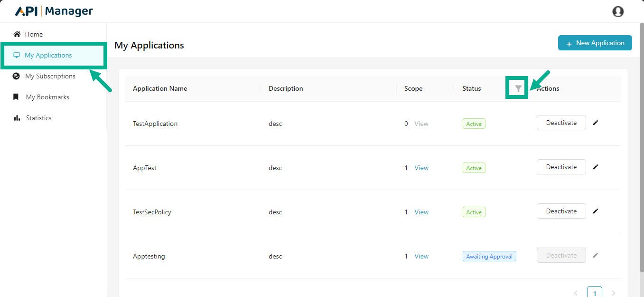Go to My Bookmarks in sidebar
Screen dimensions: 644x297
click(47, 97)
